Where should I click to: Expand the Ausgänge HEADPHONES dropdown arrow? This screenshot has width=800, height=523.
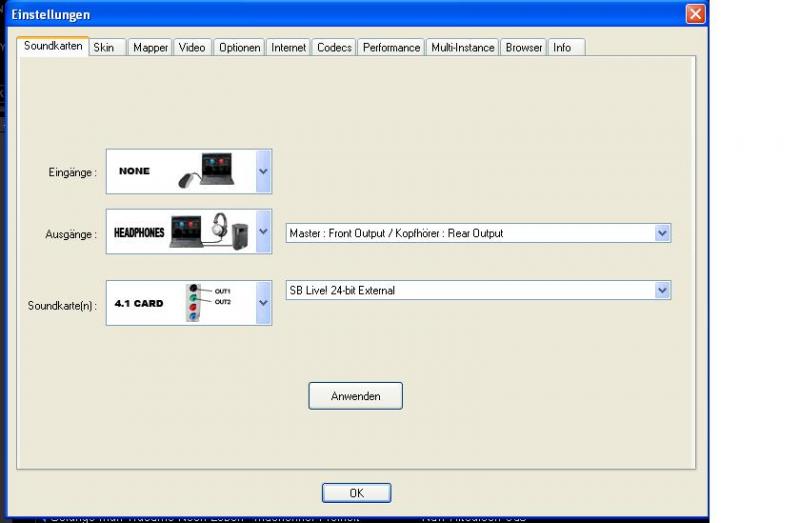263,231
